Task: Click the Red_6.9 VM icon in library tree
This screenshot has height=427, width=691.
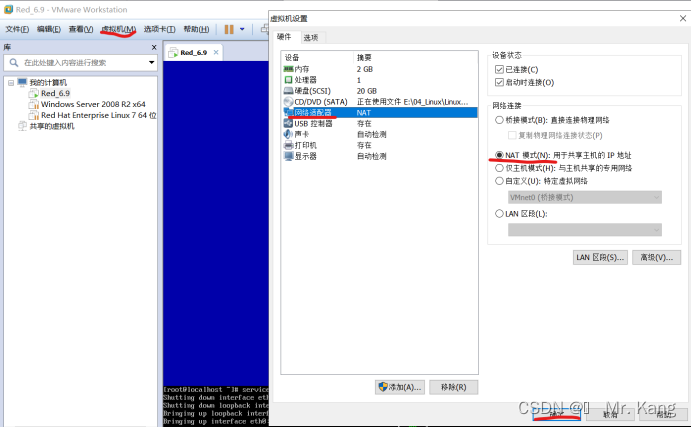Action: pos(33,93)
